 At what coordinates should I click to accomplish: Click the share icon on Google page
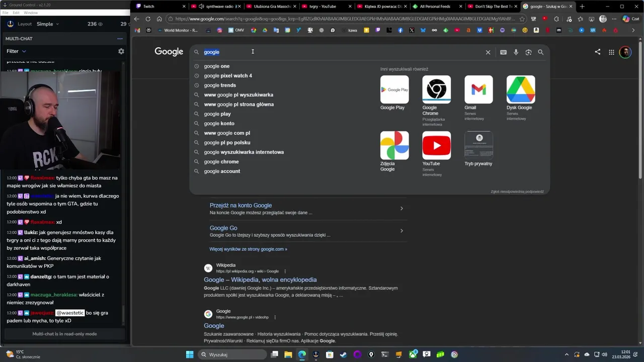coord(598,52)
